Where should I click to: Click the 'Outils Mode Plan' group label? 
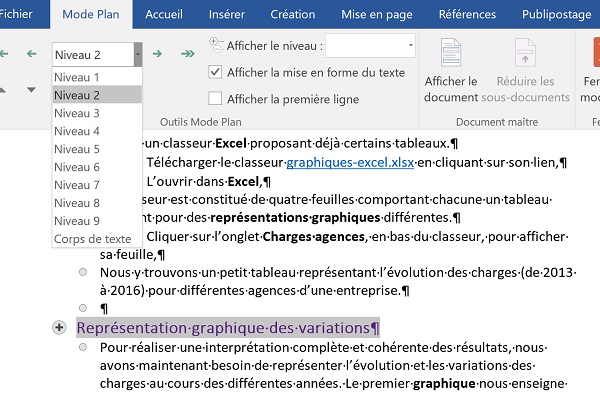tap(201, 122)
